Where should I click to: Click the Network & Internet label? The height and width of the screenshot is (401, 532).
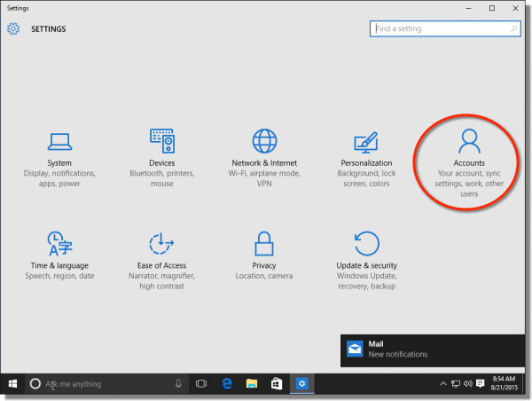click(264, 163)
